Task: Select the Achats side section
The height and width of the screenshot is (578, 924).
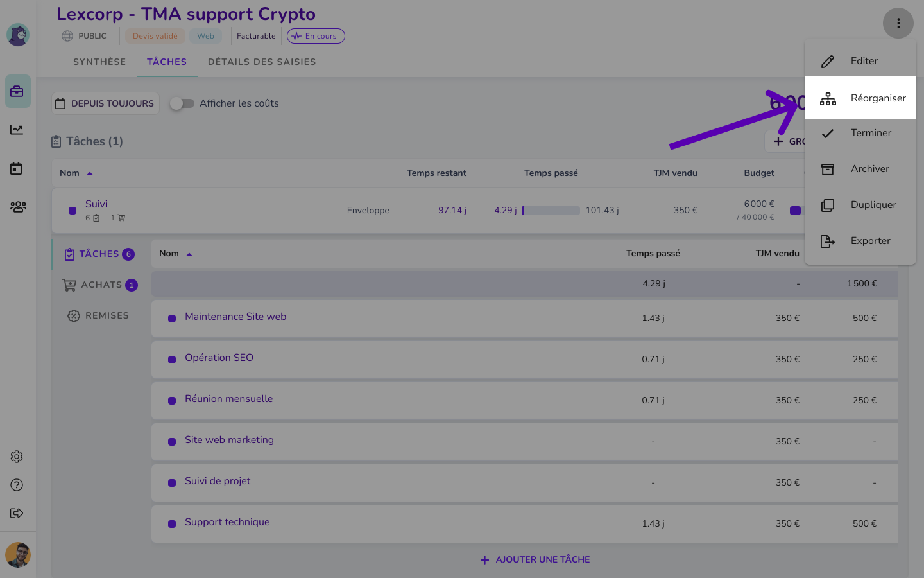Action: [x=99, y=285]
